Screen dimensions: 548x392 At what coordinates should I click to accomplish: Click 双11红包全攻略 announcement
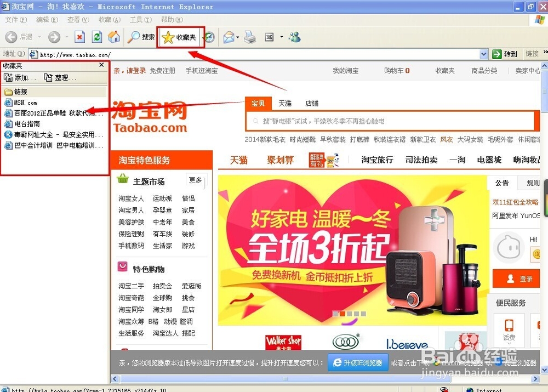[516, 202]
